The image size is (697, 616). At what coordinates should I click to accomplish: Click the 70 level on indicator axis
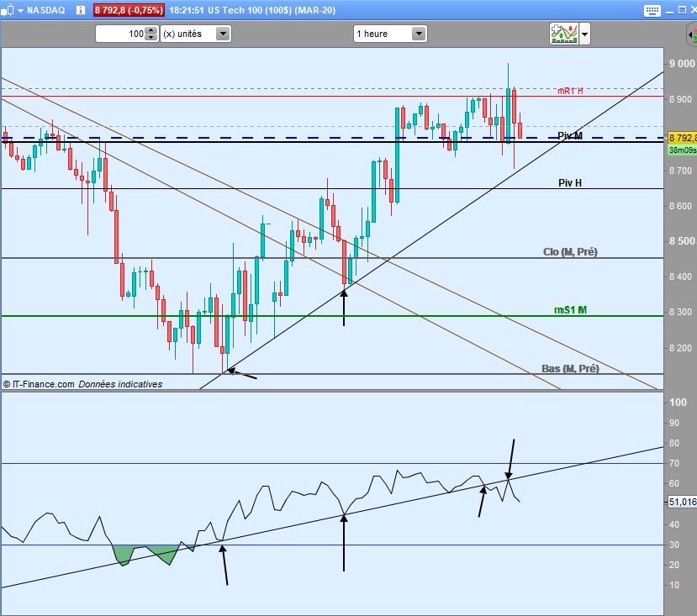point(674,463)
